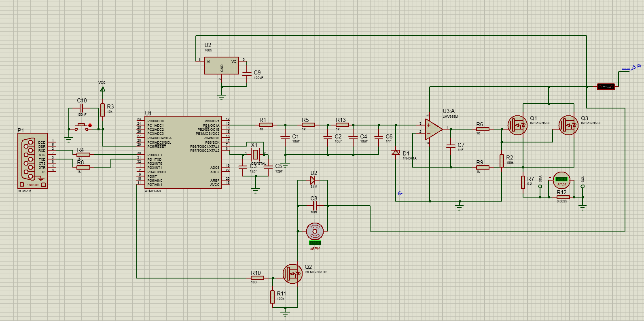Screen dimensions: 644x321
Task: Click the R13 1k resistor
Action: click(x=342, y=125)
